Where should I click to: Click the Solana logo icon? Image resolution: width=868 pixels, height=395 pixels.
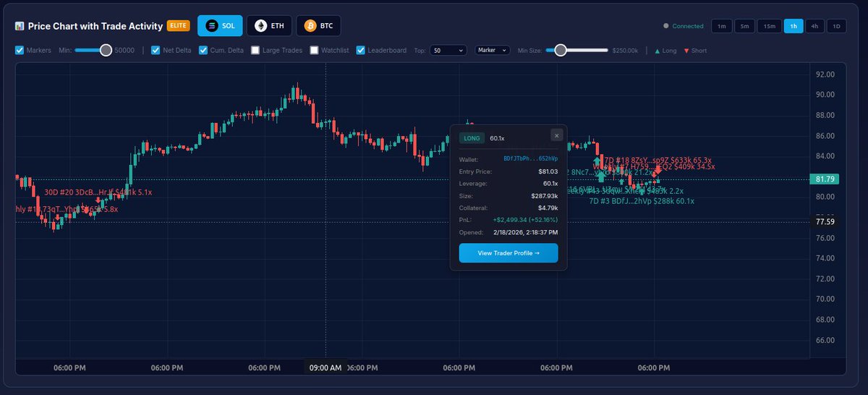coord(212,26)
